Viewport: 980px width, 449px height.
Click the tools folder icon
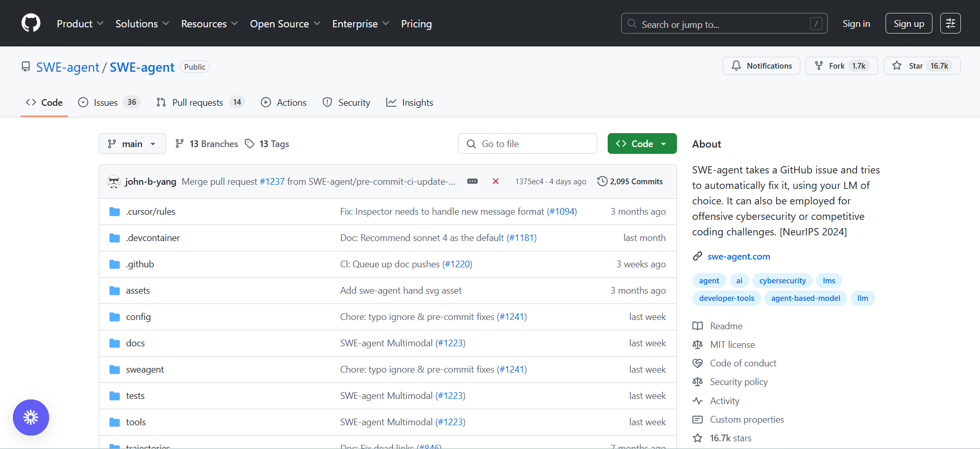click(115, 422)
